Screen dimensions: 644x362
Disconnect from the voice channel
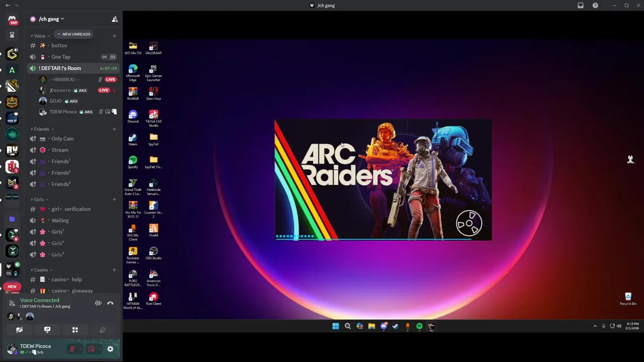tap(110, 303)
